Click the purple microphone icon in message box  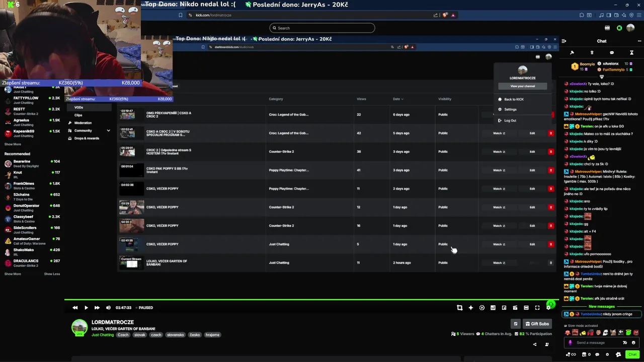[570, 342]
